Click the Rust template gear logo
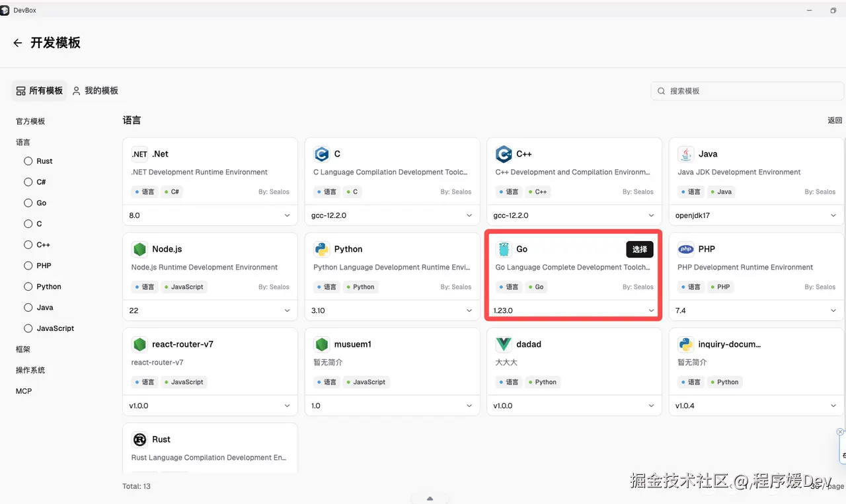This screenshot has width=846, height=504. click(x=139, y=439)
